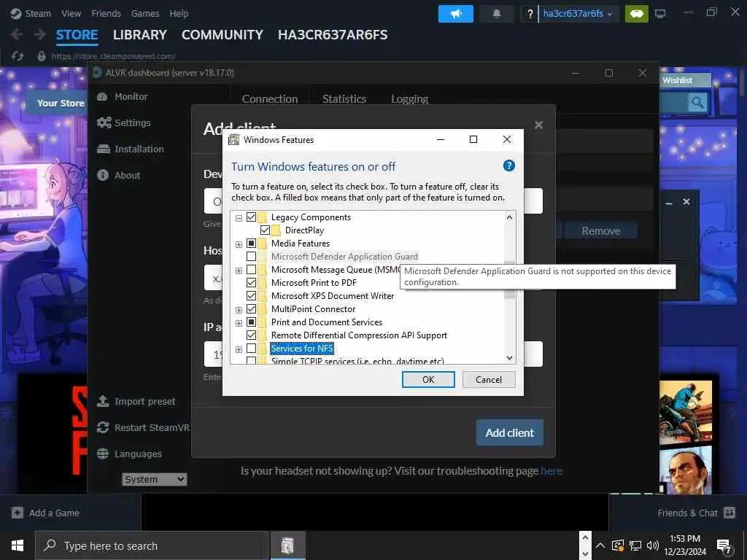Check Microsoft Message Queue checkbox

pos(251,270)
